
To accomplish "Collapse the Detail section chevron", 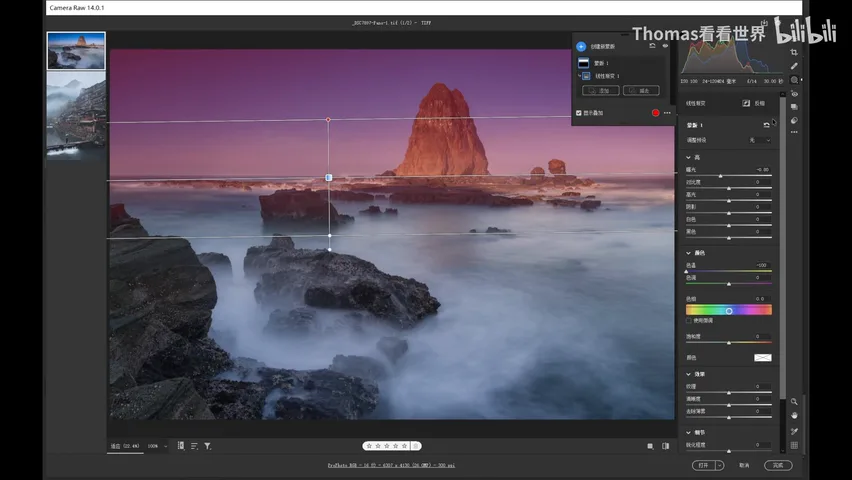I will (688, 432).
